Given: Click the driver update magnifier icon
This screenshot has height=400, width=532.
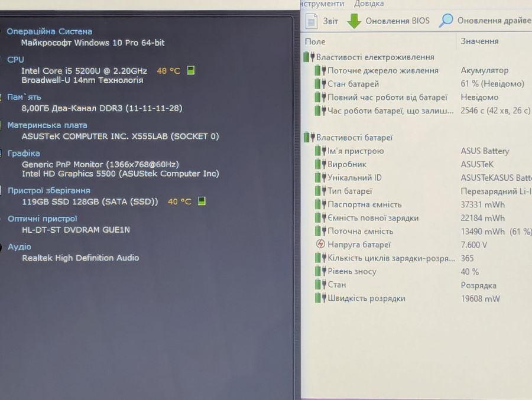Looking at the screenshot, I should (x=446, y=20).
